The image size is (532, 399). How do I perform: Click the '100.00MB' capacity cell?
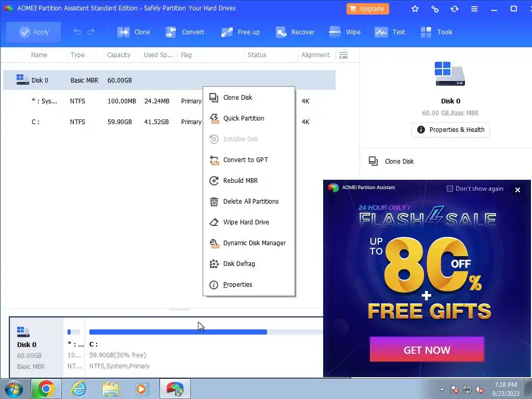(122, 101)
